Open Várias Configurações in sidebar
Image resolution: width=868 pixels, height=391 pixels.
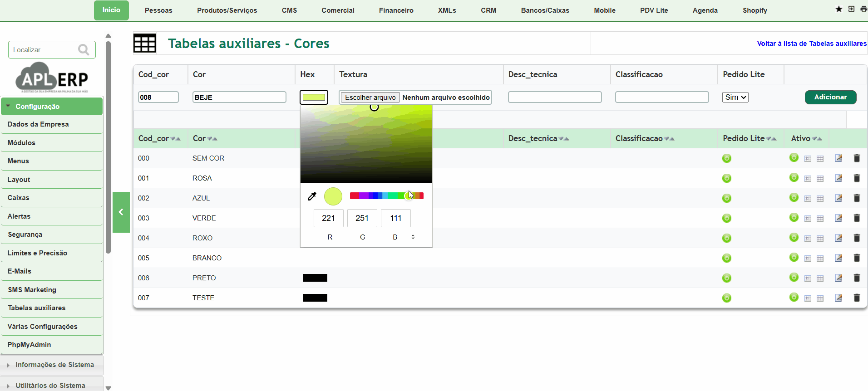point(52,327)
